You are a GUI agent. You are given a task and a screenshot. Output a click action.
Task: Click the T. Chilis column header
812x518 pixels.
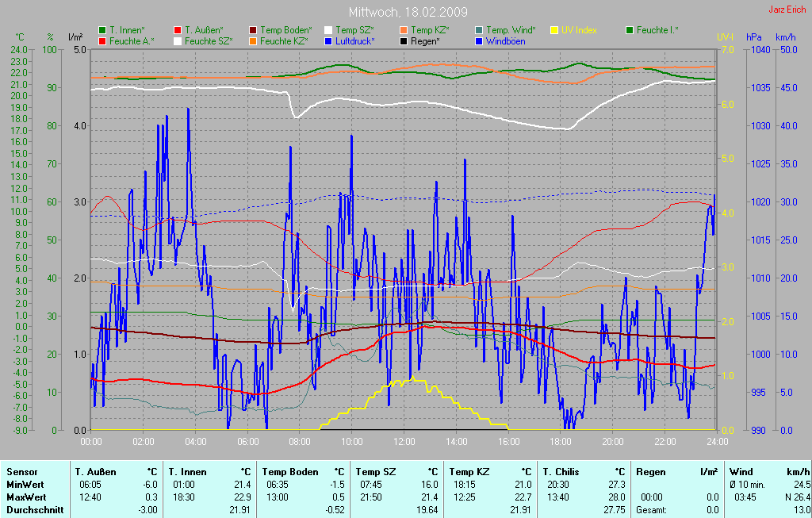pos(562,471)
